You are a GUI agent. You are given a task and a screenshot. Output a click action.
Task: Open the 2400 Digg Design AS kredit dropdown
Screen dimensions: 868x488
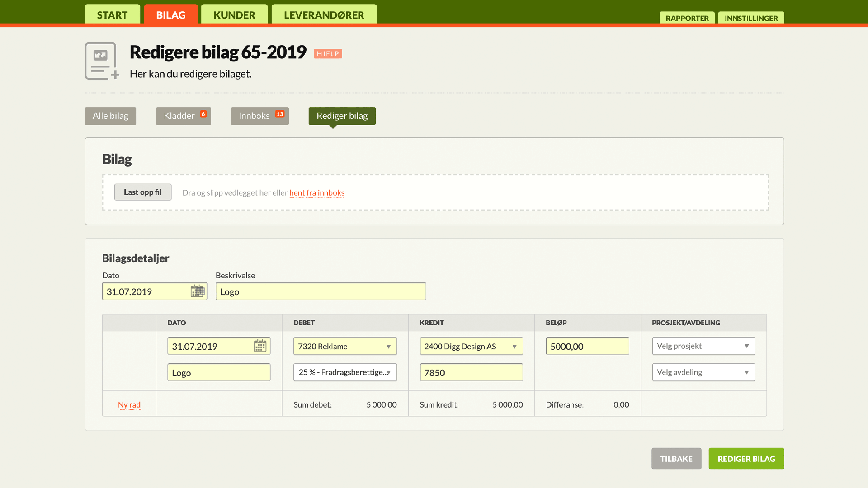471,346
